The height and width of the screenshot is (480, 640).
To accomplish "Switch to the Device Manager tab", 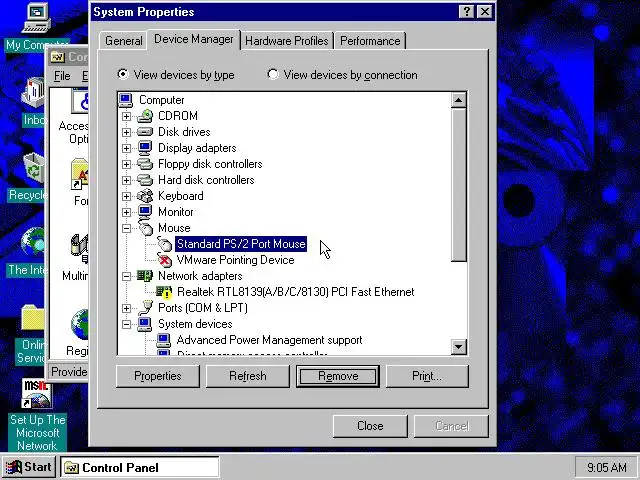I will pos(194,39).
